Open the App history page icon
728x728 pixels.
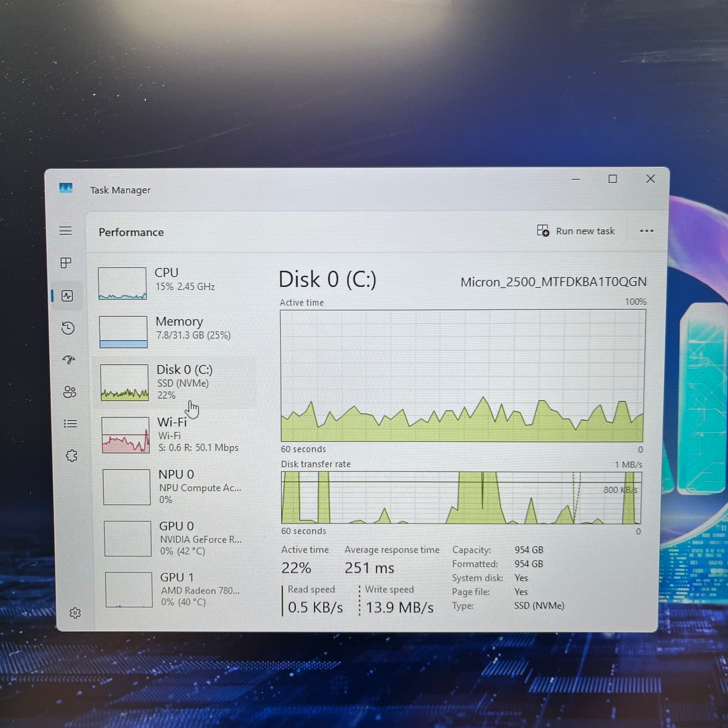coord(68,328)
